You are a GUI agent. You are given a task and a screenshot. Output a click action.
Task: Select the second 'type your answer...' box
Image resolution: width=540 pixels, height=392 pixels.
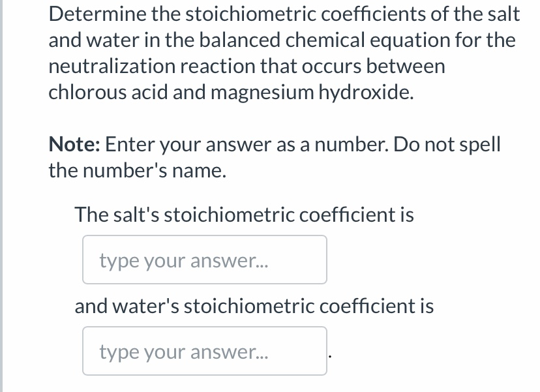tap(204, 351)
